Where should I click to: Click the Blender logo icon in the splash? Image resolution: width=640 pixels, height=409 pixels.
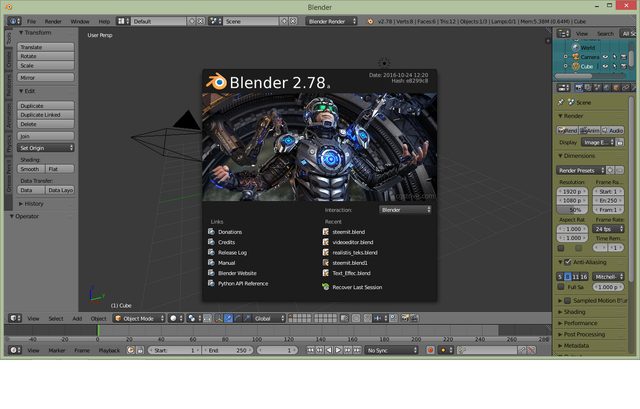[x=217, y=84]
